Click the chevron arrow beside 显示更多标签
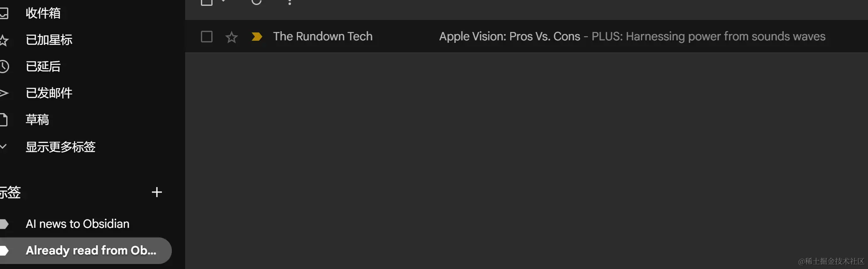 (x=3, y=146)
